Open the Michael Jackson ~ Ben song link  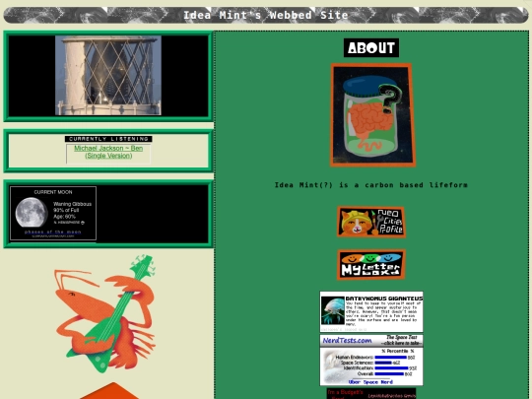[108, 152]
